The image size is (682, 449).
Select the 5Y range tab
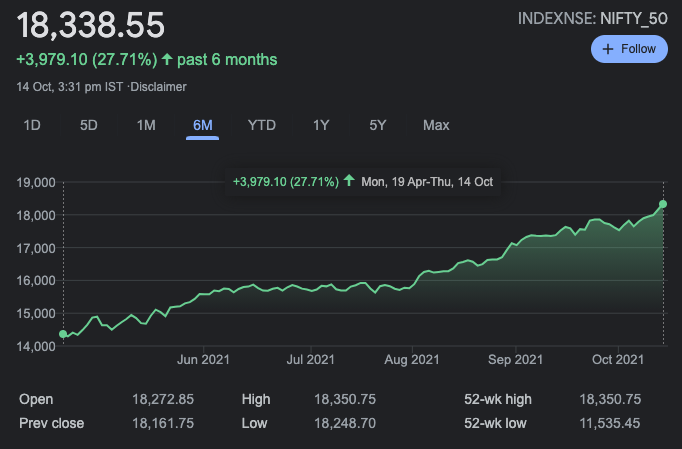[377, 125]
